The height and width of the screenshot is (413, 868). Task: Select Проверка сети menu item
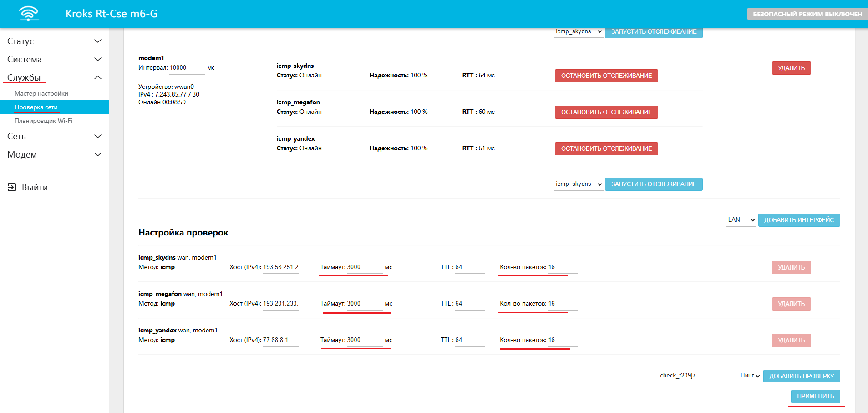[36, 107]
